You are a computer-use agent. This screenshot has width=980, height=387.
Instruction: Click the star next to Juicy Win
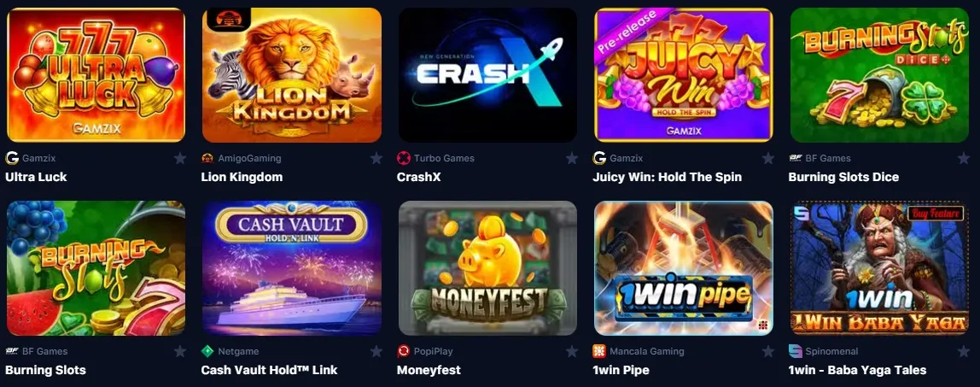coord(768,158)
